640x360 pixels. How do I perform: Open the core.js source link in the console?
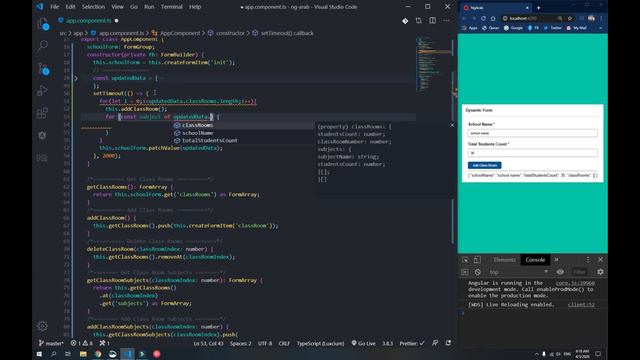click(575, 283)
